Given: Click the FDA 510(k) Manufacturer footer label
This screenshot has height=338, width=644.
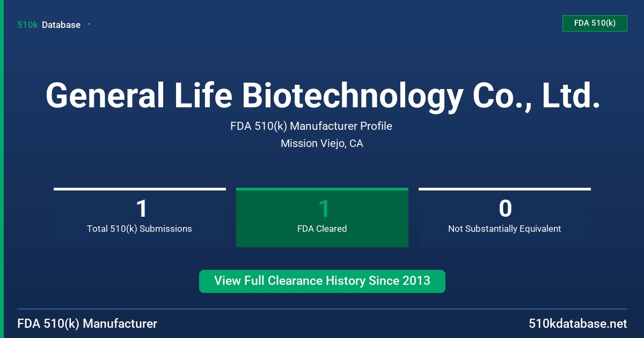Looking at the screenshot, I should (x=87, y=324).
